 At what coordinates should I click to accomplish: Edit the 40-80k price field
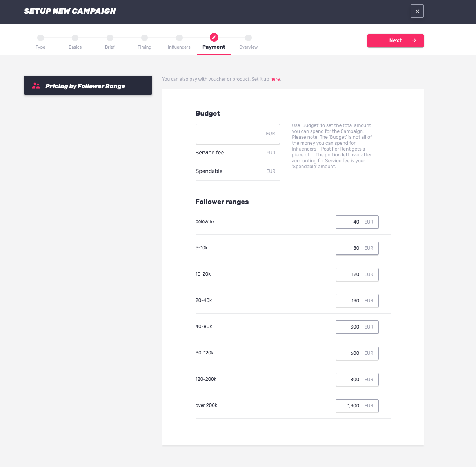click(357, 327)
